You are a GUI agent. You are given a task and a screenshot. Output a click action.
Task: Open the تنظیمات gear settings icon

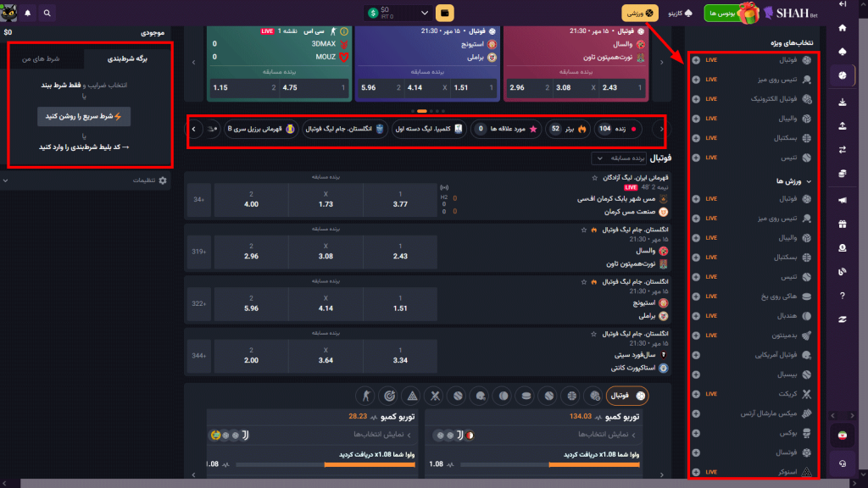coord(163,180)
